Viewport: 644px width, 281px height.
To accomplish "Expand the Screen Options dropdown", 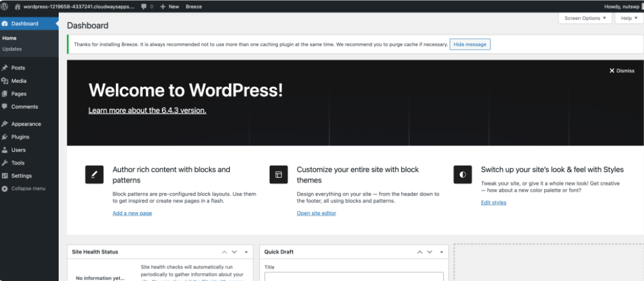I will click(x=585, y=18).
